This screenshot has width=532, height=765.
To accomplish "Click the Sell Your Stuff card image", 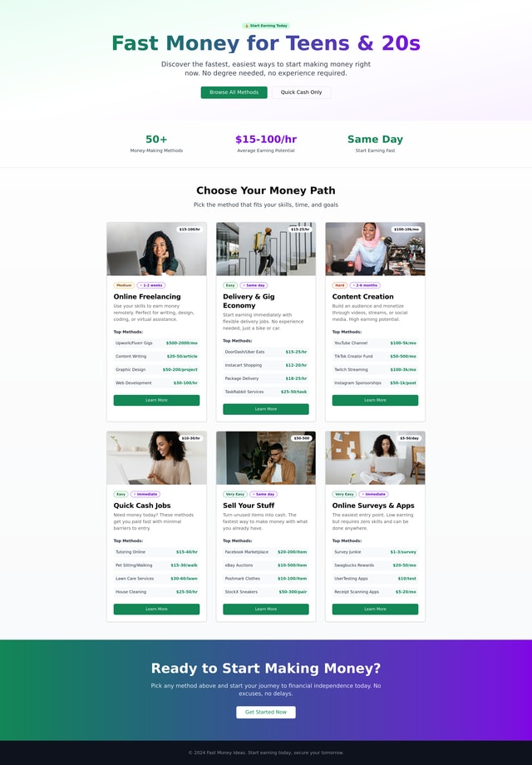I will [x=266, y=457].
